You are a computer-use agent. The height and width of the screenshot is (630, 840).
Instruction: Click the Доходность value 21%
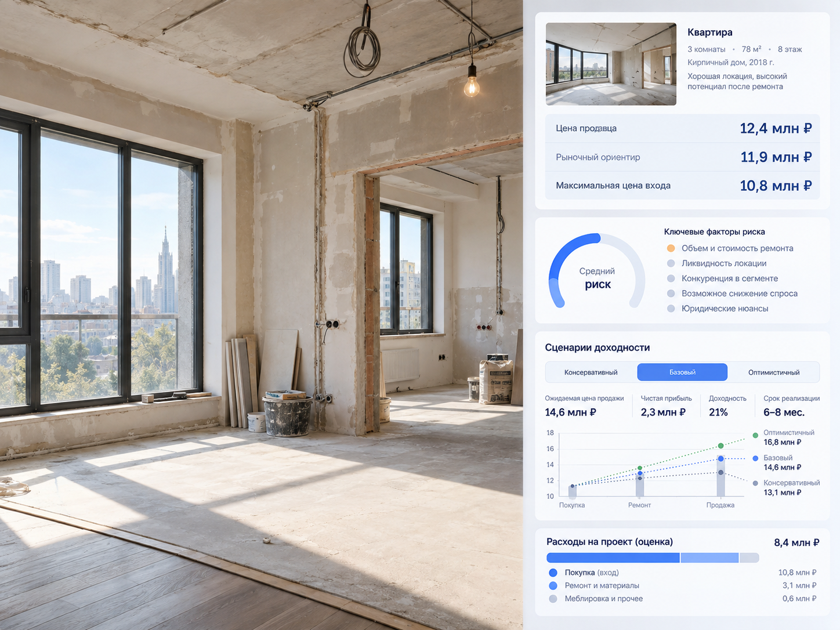tap(718, 412)
